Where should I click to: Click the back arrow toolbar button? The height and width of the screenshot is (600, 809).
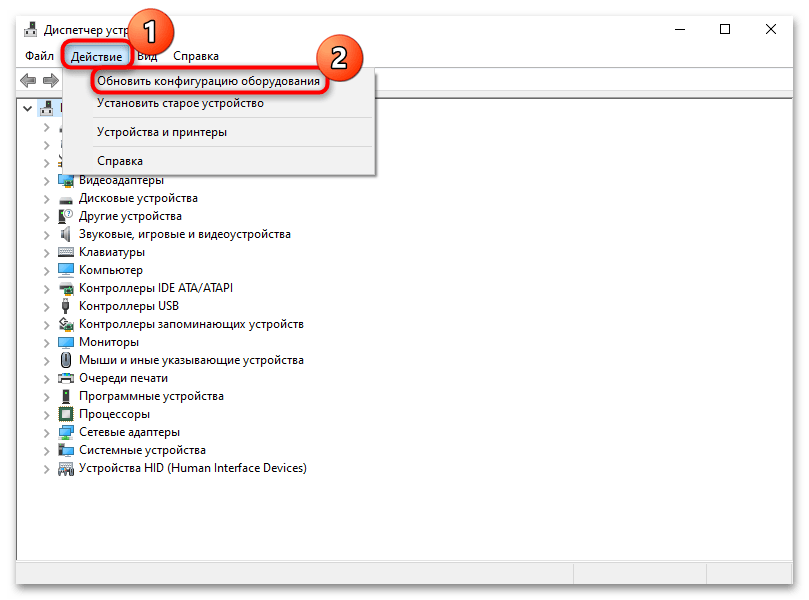pos(28,80)
